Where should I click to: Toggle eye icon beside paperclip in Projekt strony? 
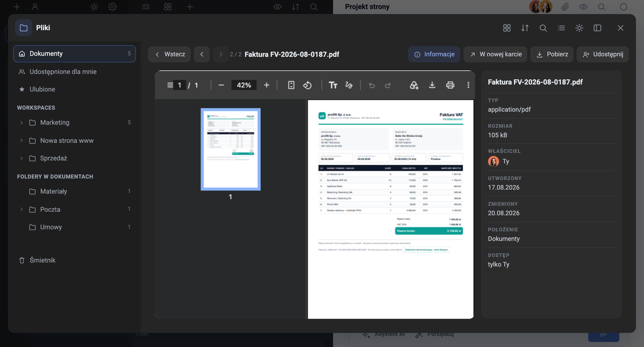583,7
